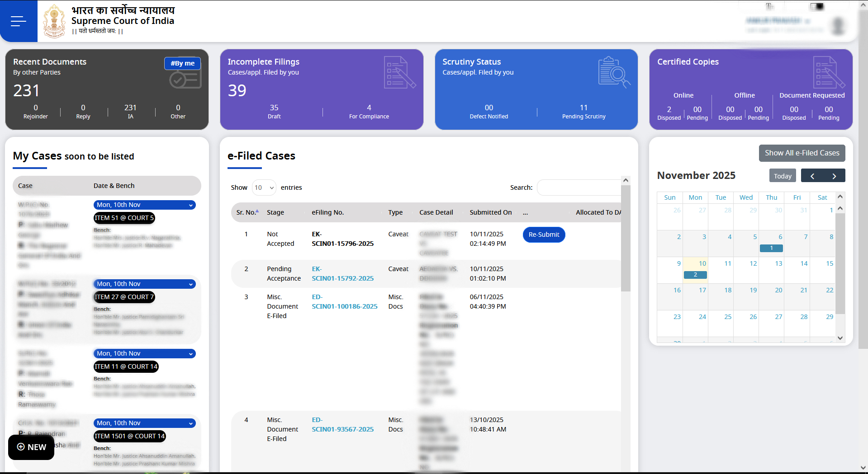Click inside the e-Filed Cases search field

pyautogui.click(x=579, y=188)
